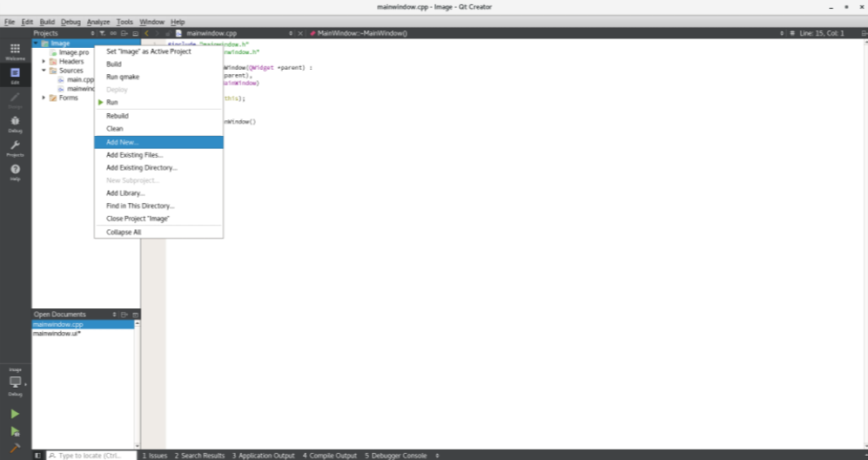The width and height of the screenshot is (868, 460).
Task: Open the File menu
Action: pos(10,22)
